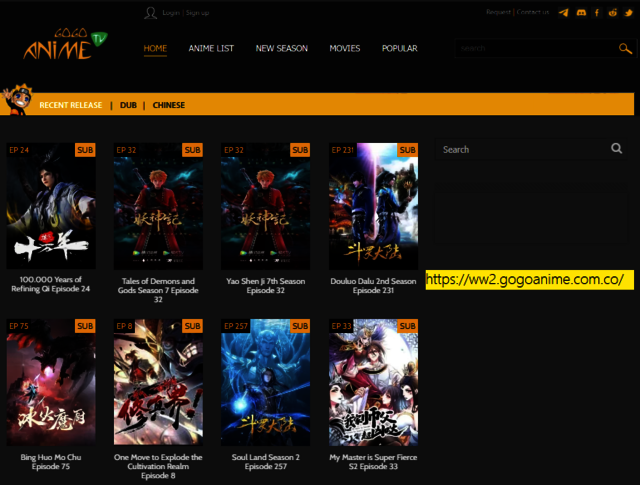Click EP 33 badge on My Master poster
Screen dimensions: 640x485
pos(342,326)
